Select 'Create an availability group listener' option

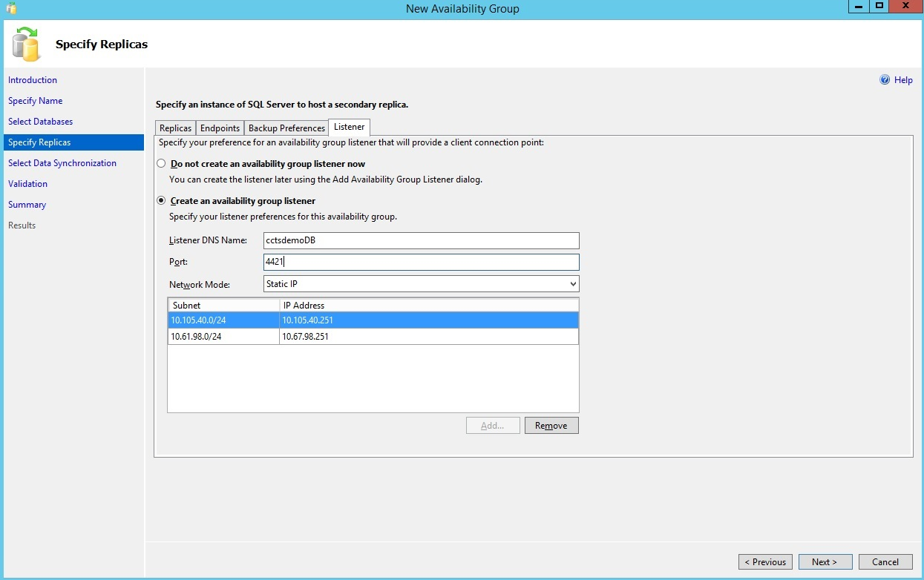click(161, 201)
